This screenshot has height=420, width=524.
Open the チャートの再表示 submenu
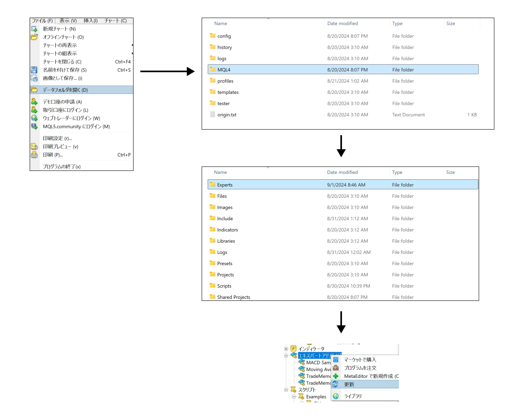[x=81, y=45]
